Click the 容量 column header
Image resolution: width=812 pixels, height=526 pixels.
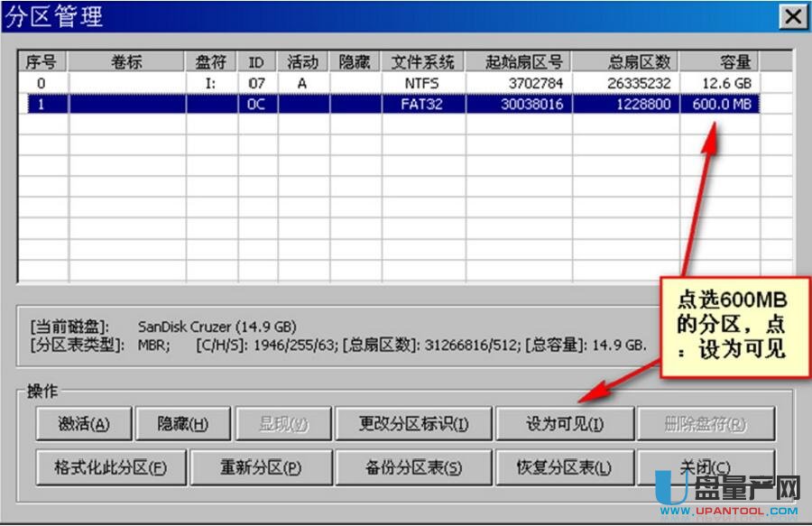pyautogui.click(x=719, y=61)
